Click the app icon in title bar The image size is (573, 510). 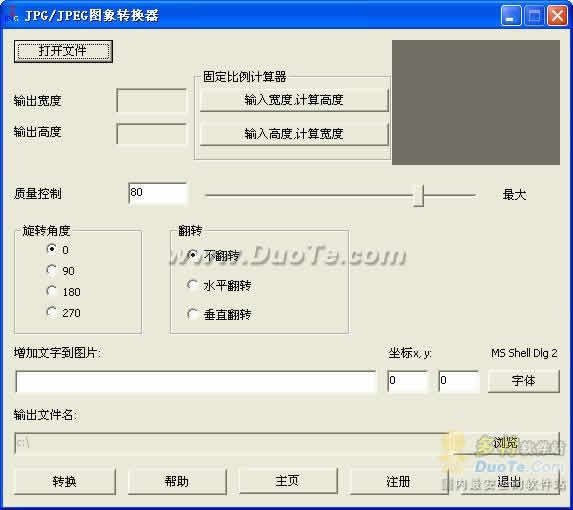(x=14, y=14)
